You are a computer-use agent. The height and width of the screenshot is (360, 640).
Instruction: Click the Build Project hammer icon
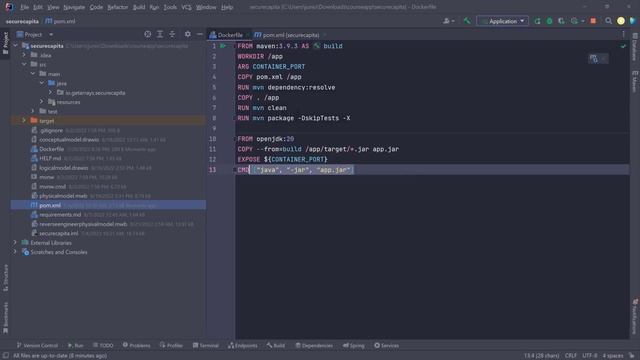point(467,21)
